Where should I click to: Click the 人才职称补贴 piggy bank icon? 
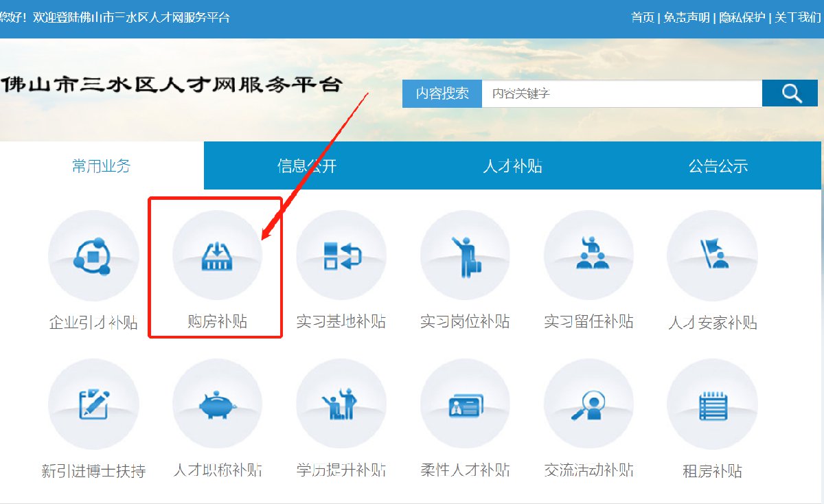[217, 404]
